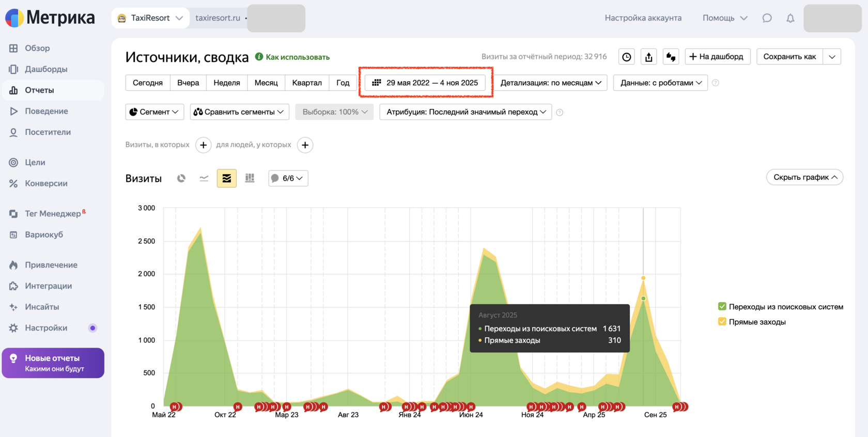Expand Сравнить сегменты dropdown
Screen dimensions: 868x437
tap(239, 112)
